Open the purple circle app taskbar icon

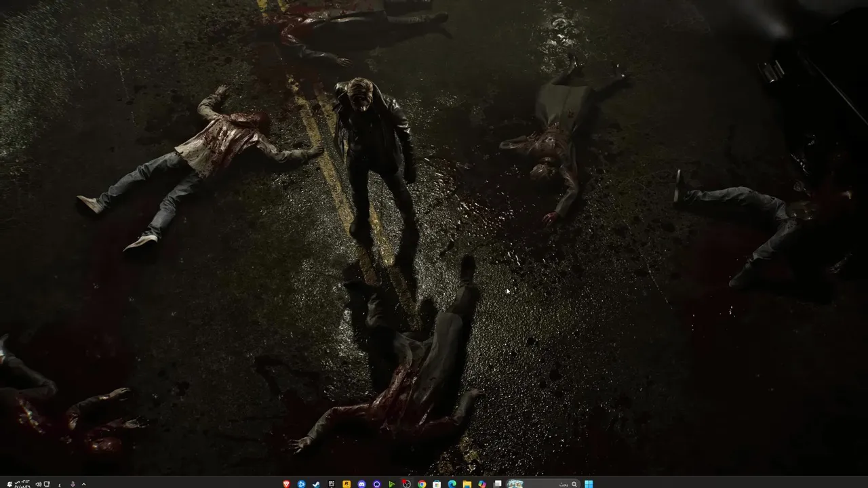pyautogui.click(x=376, y=484)
